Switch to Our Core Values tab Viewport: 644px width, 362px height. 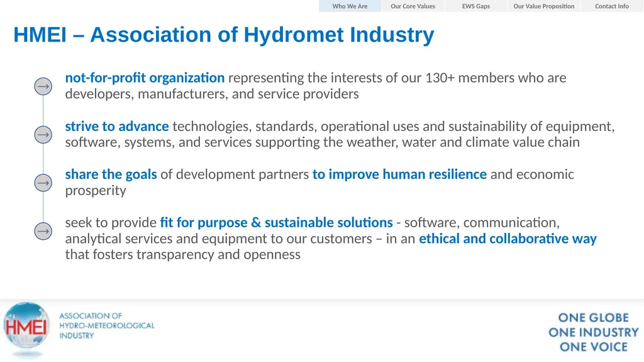(413, 6)
